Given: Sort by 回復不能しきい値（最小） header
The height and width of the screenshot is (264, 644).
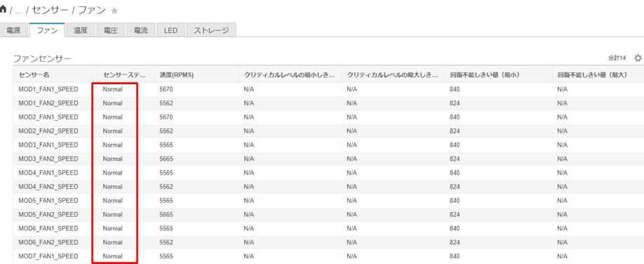Looking at the screenshot, I should coord(498,75).
